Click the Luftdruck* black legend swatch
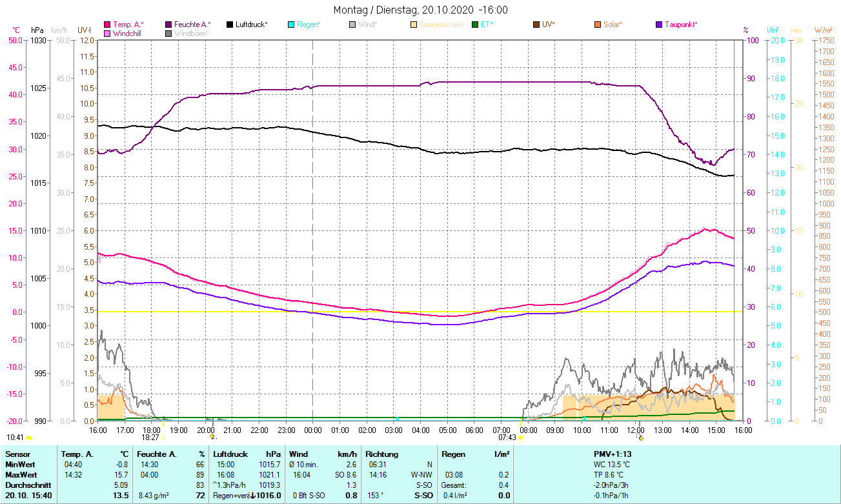841x504 pixels. [x=230, y=25]
